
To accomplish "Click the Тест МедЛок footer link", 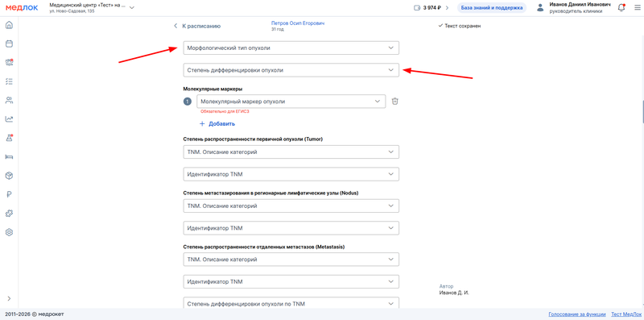I will pos(627,314).
